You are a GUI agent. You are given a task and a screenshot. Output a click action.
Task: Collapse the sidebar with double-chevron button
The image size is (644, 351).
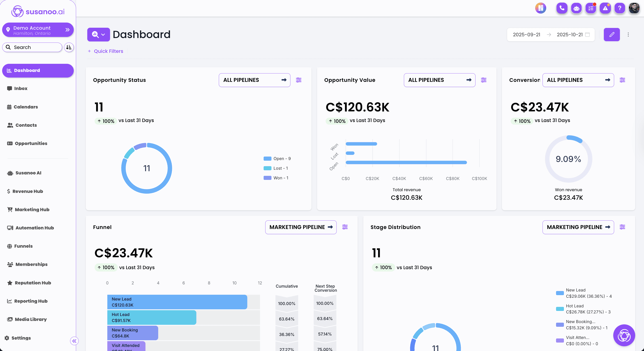[x=74, y=341]
